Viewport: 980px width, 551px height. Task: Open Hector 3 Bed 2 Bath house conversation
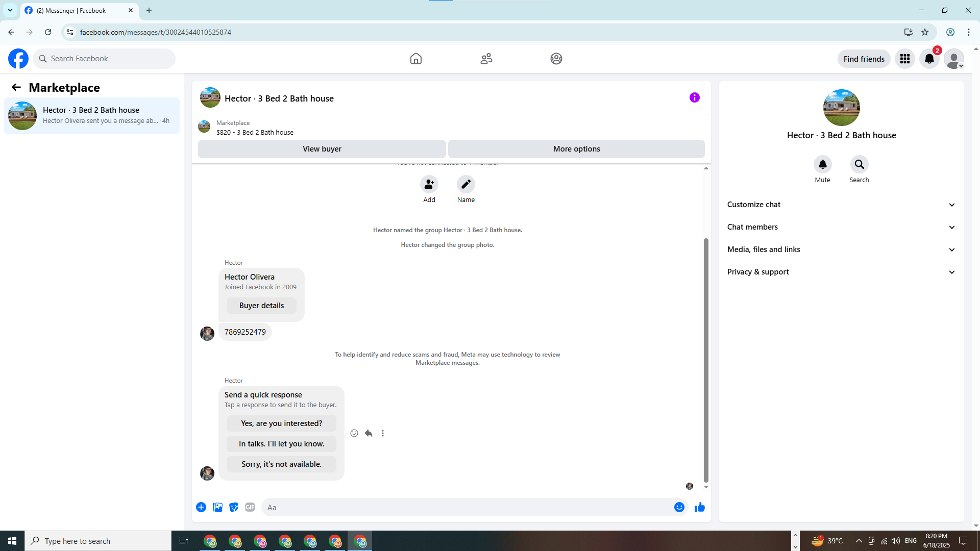point(92,116)
